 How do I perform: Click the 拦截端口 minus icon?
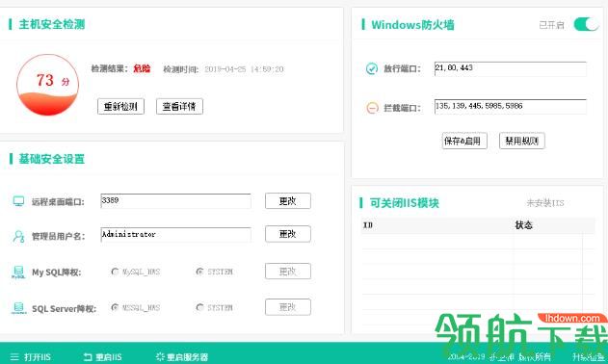pos(372,108)
